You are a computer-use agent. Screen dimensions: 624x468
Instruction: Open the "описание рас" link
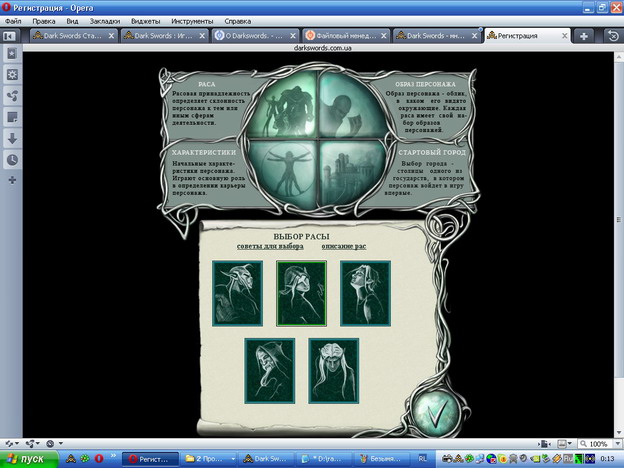[344, 246]
